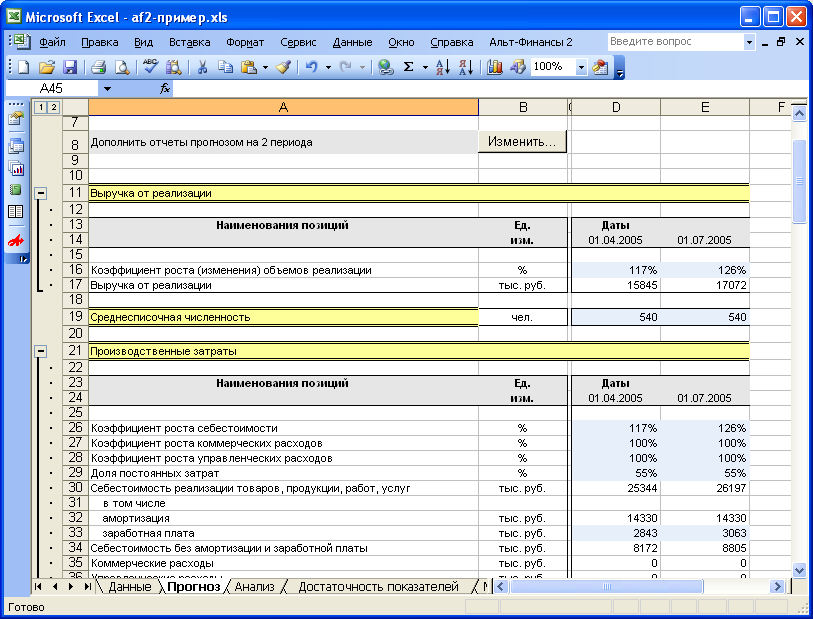Viewport: 813px width, 619px height.
Task: Click the Redo arrow icon
Action: [345, 67]
